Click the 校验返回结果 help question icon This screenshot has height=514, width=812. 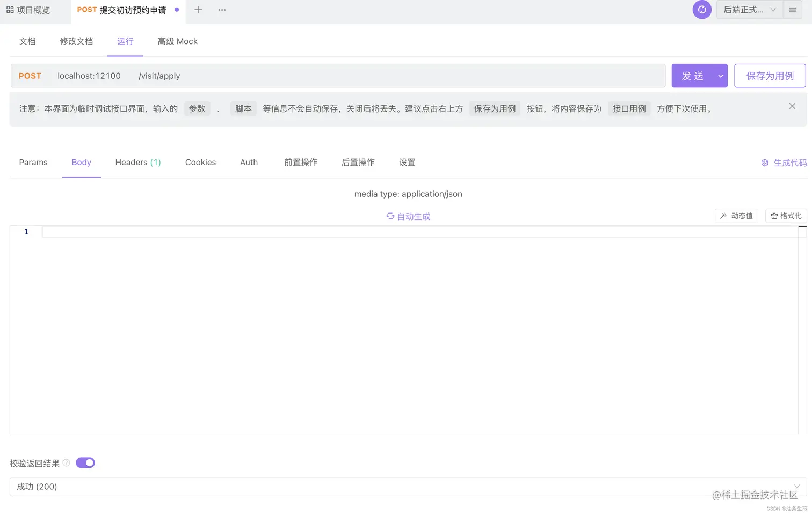coord(67,463)
